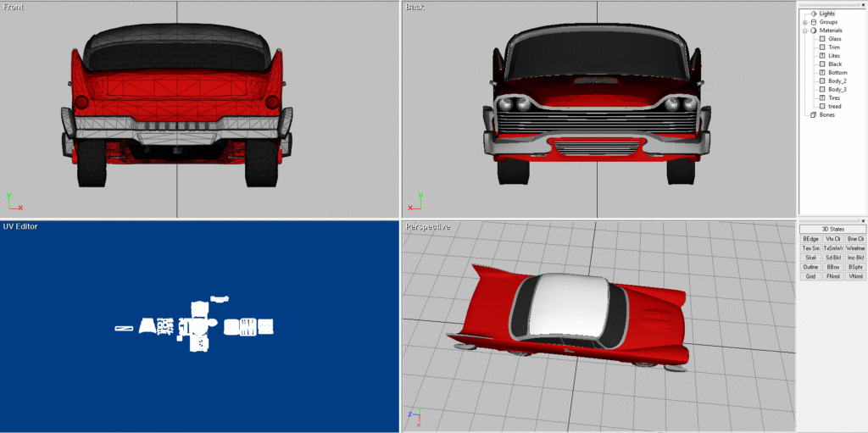Click the UV Editor viewport label
The height and width of the screenshot is (433, 868).
click(20, 226)
